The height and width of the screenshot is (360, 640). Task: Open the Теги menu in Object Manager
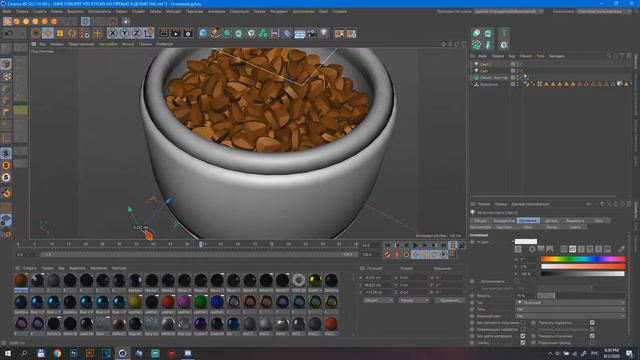(540, 56)
